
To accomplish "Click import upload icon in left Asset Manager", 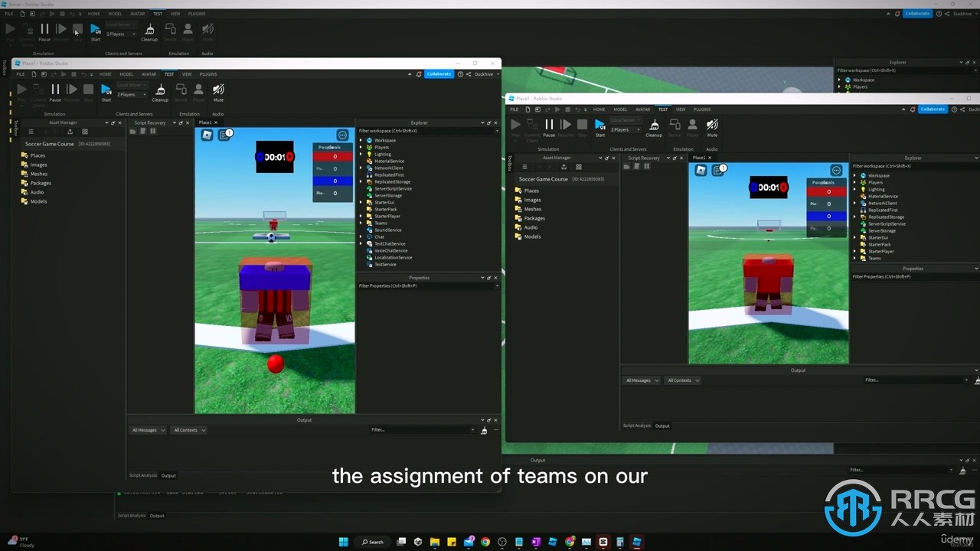I will (70, 132).
